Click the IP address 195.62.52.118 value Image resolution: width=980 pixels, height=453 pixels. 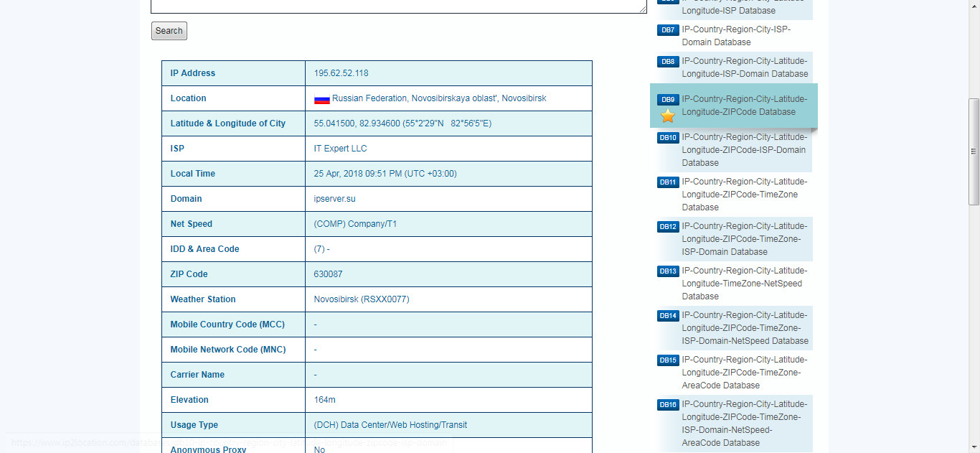tap(341, 73)
